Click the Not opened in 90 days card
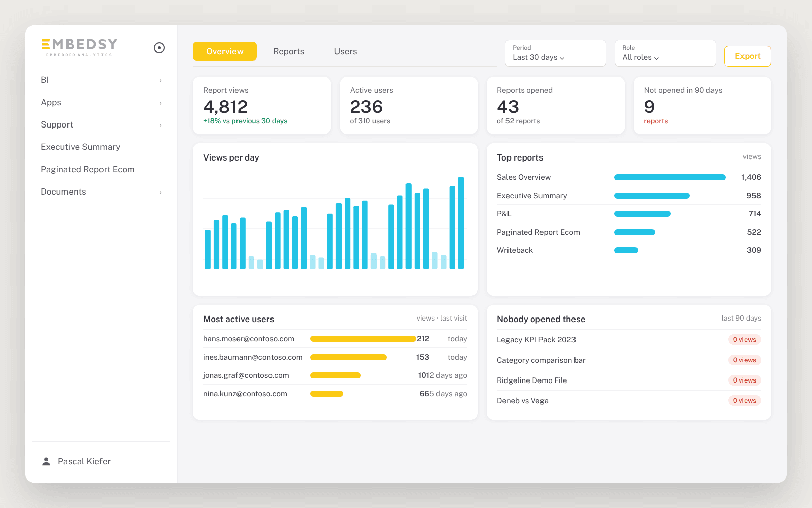Screen dimensions: 812x508 [702, 106]
